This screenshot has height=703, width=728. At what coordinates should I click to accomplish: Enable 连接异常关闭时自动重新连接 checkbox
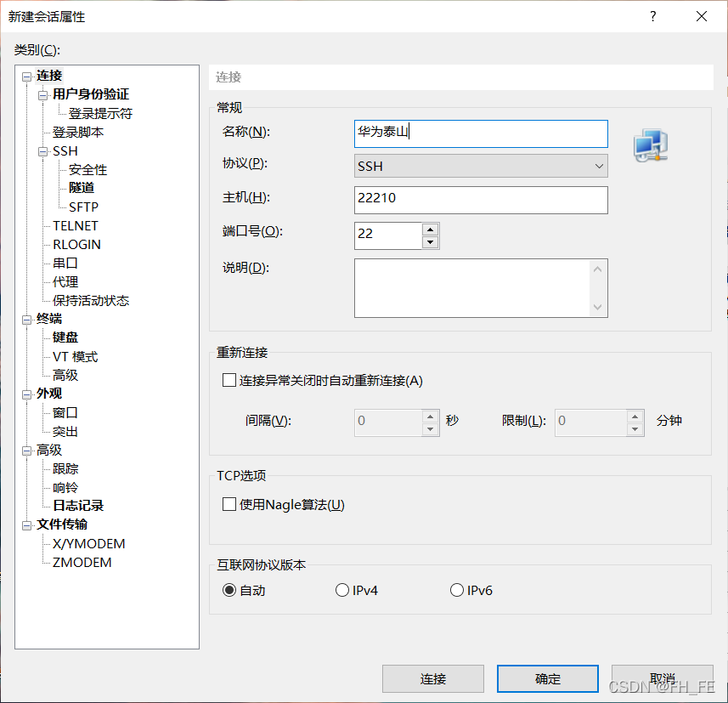tap(229, 380)
